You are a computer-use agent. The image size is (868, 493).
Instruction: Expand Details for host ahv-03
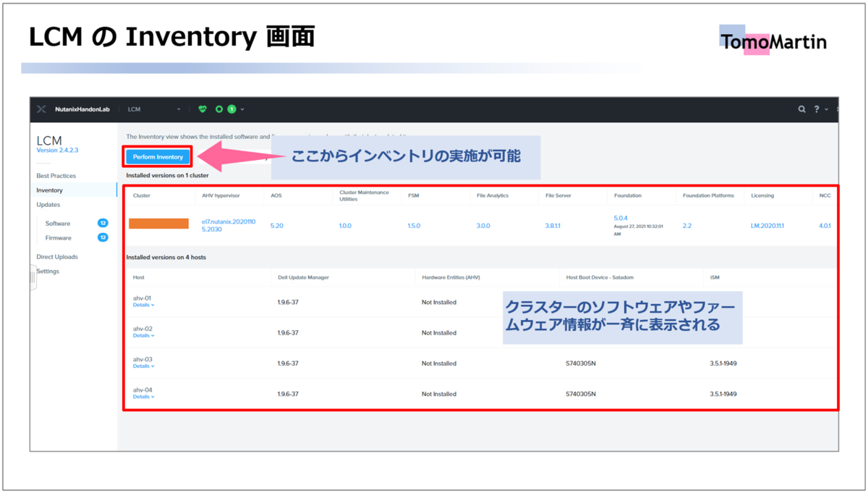[143, 366]
